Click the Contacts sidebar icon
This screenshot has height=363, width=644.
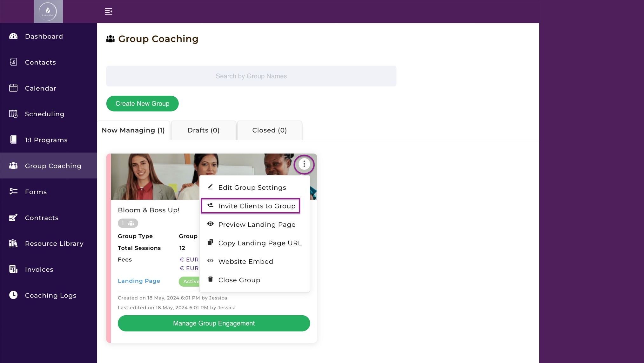pyautogui.click(x=13, y=62)
